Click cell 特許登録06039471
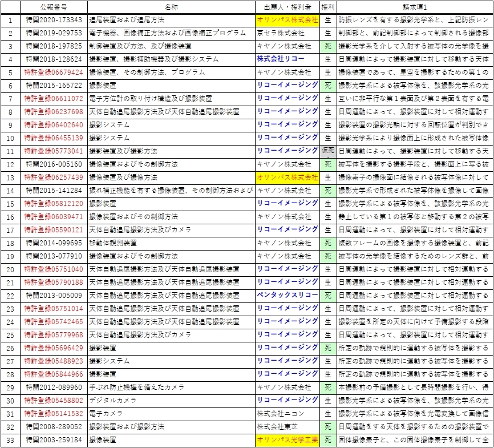The image size is (494, 448). coord(54,217)
